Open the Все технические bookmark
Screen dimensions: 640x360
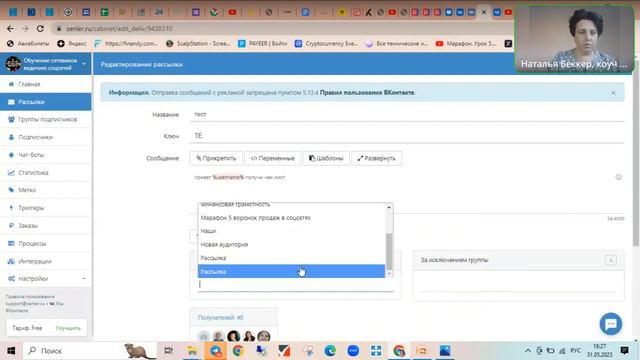coord(397,43)
